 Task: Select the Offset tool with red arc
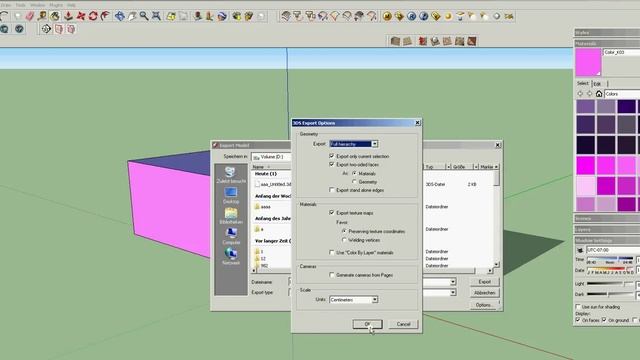coord(105,16)
